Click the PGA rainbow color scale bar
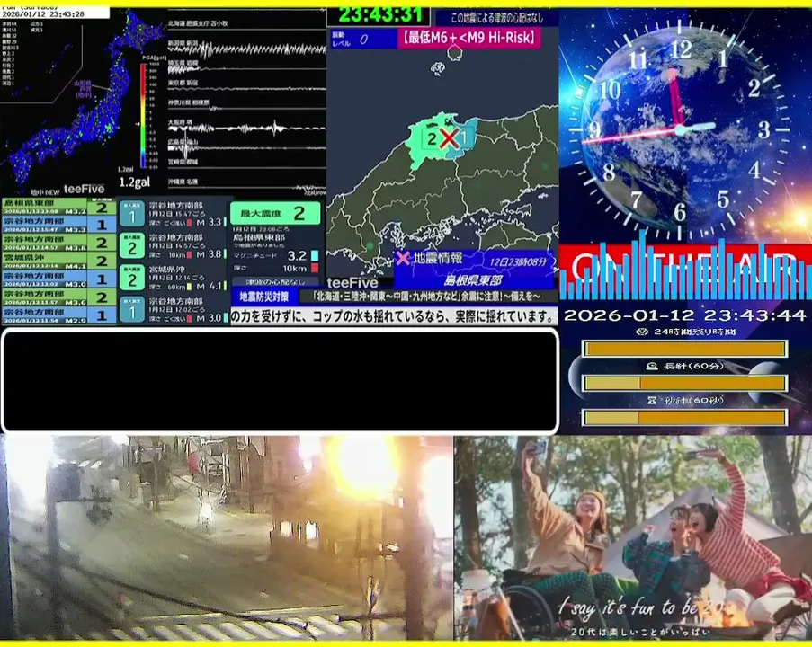The height and width of the screenshot is (647, 812). [x=143, y=116]
